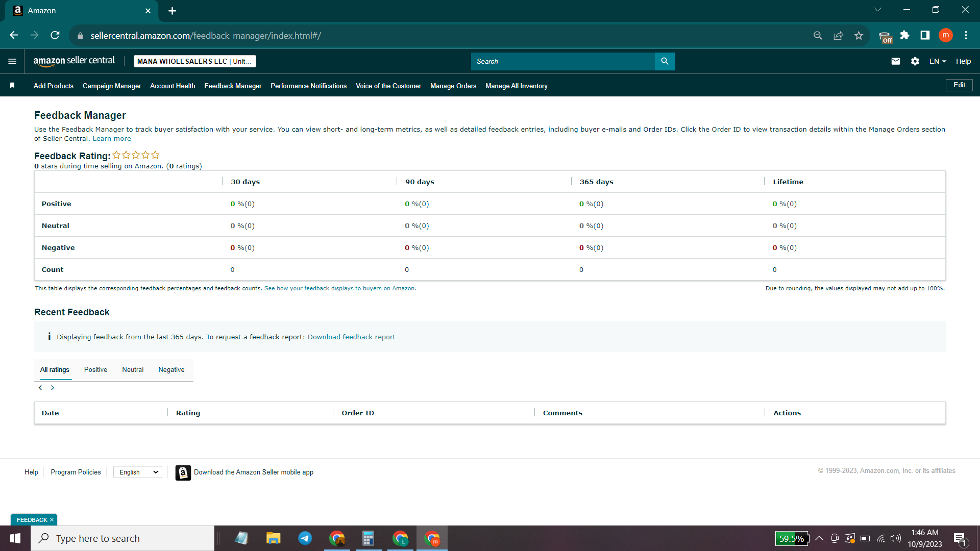980x551 pixels.
Task: Open the feedback display info link
Action: pos(339,288)
